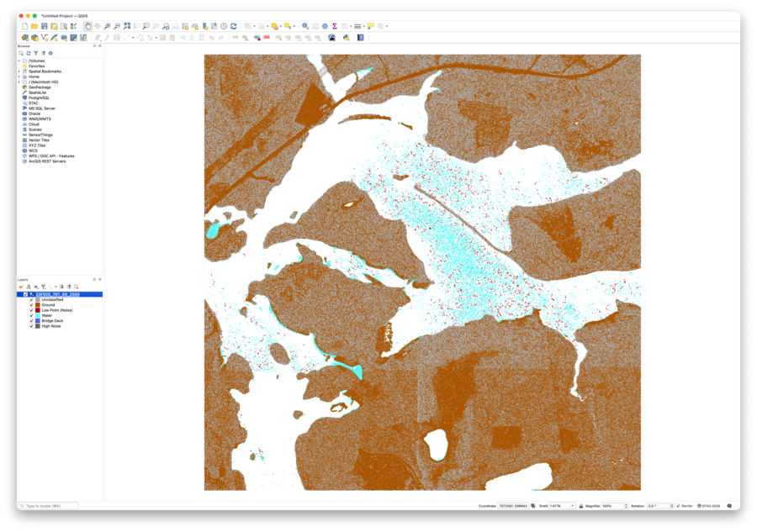Viewport: 757px width, 532px height.
Task: Select the Pan Map tool
Action: click(x=88, y=26)
